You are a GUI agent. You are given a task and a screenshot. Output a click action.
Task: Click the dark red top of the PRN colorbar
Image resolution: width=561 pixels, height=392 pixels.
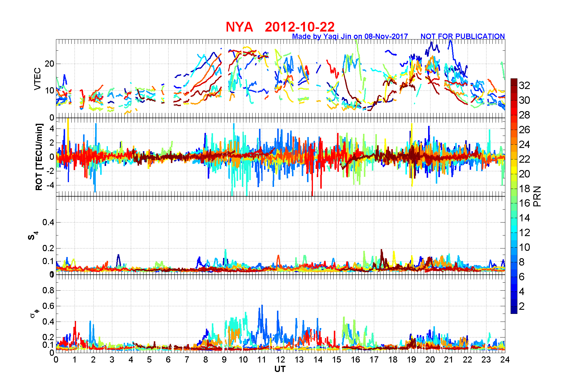coord(514,82)
